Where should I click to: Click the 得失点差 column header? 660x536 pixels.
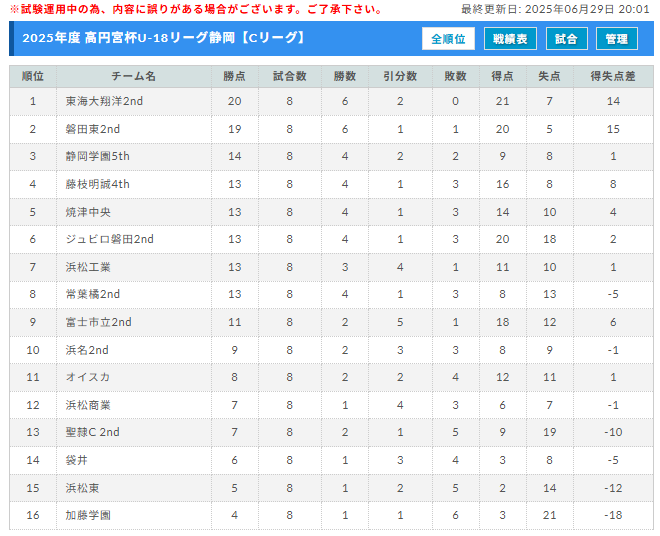pyautogui.click(x=613, y=76)
